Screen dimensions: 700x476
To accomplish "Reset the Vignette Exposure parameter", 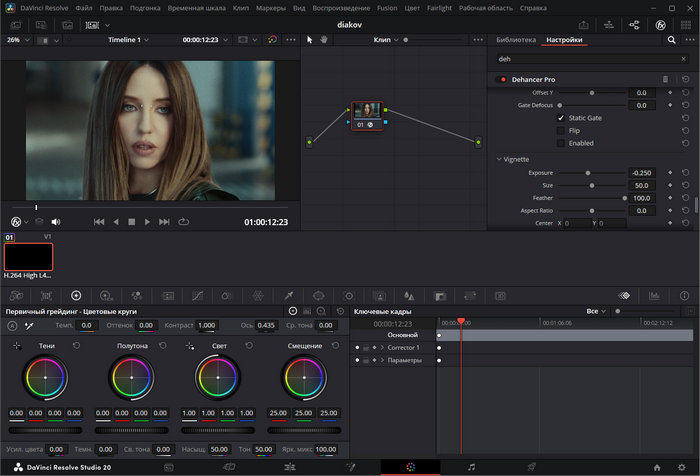I will click(685, 172).
